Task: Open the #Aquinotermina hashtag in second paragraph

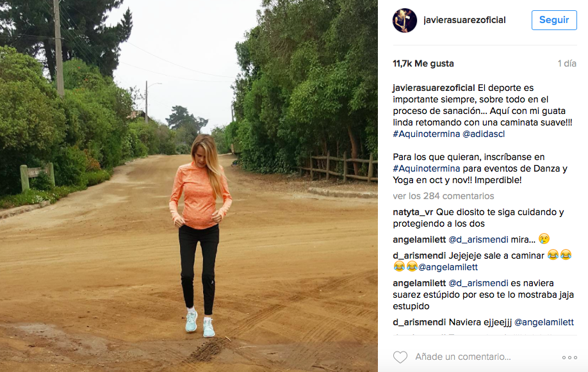Action: tap(427, 169)
